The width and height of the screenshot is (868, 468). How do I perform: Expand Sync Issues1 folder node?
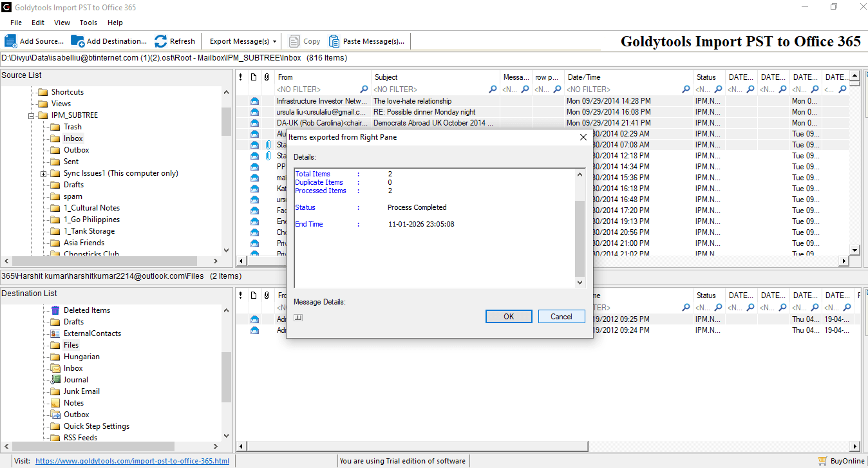[x=43, y=173]
